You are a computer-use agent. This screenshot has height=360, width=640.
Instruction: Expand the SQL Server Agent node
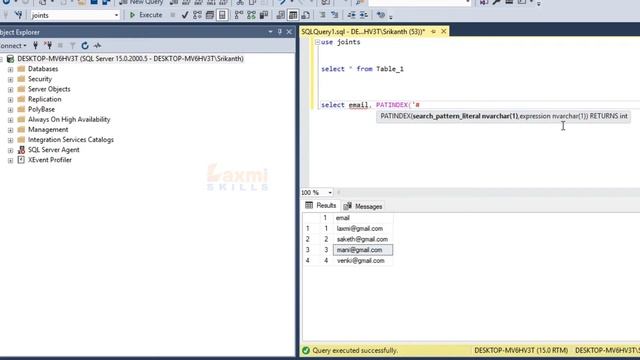(x=11, y=150)
